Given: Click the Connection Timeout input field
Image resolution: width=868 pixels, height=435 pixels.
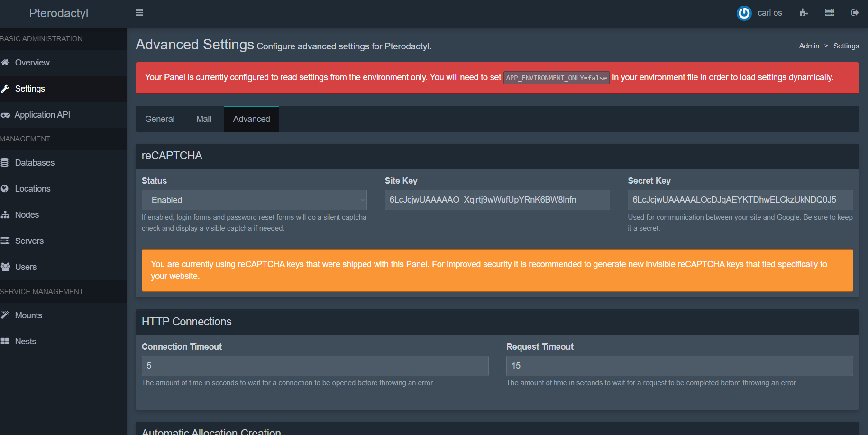Looking at the screenshot, I should pyautogui.click(x=315, y=366).
